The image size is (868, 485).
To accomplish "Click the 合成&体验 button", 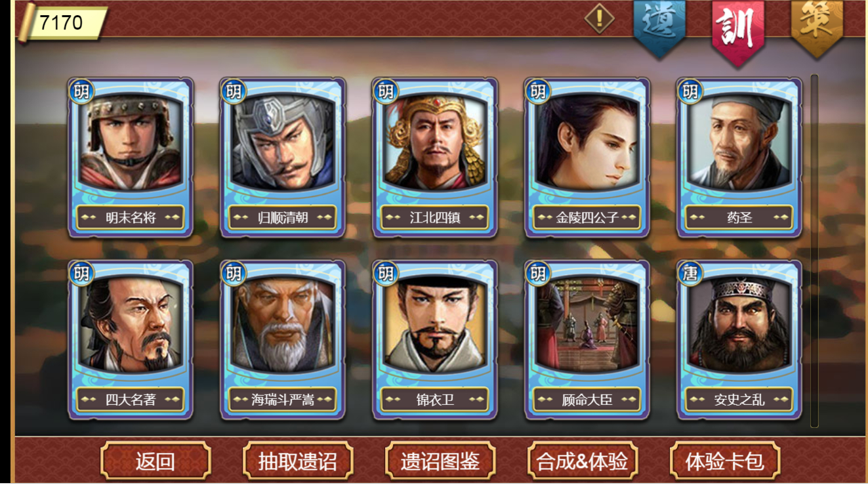I will 583,461.
